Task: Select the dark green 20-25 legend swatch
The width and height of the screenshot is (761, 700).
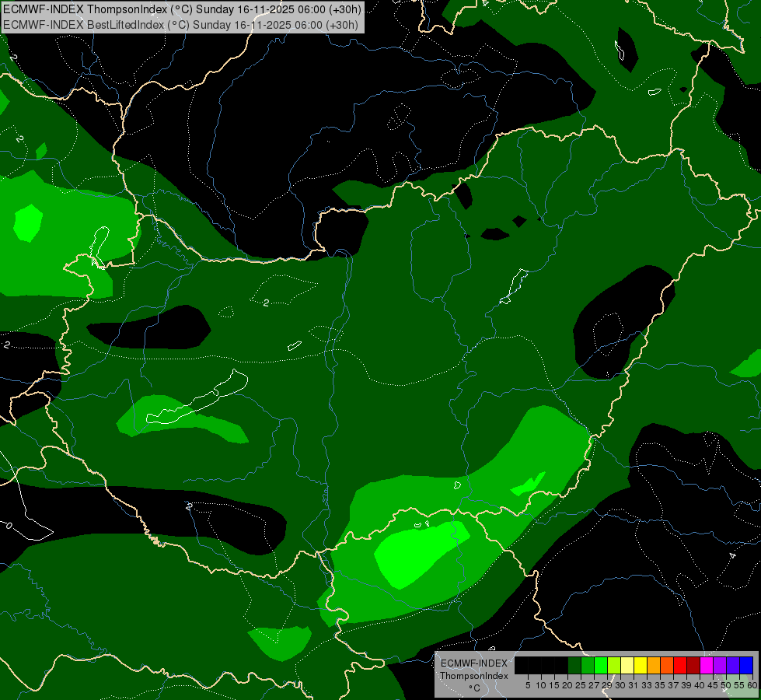Action: point(574,665)
